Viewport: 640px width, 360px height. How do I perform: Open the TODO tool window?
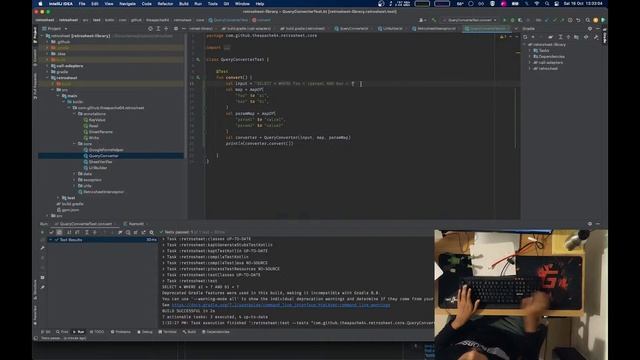(x=97, y=332)
